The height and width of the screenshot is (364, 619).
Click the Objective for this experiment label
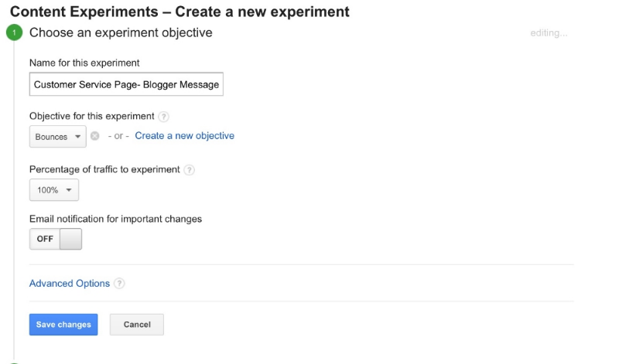coord(91,117)
